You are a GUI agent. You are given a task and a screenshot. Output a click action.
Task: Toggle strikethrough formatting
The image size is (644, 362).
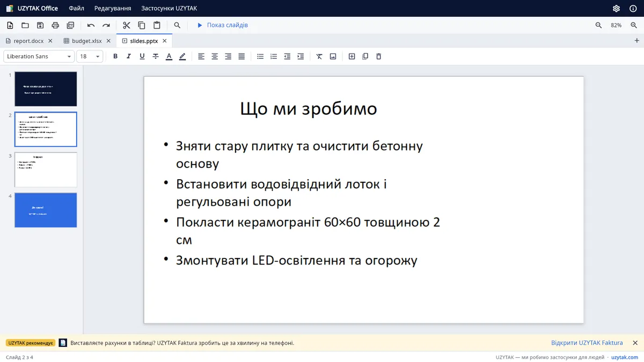coord(156,56)
